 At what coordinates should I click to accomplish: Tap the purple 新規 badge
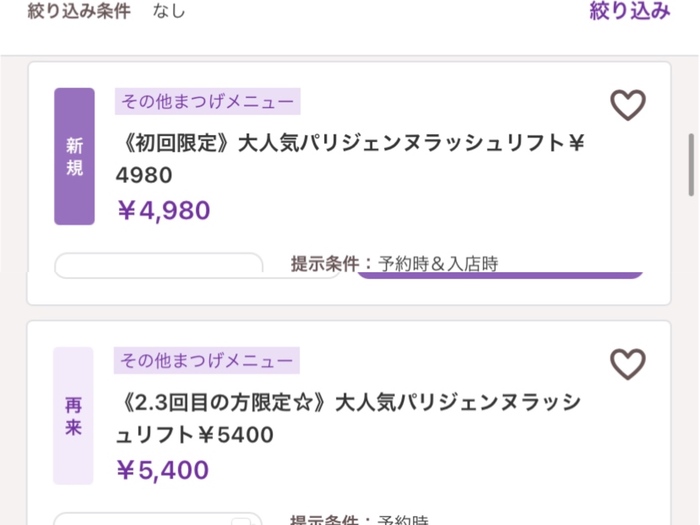tap(75, 156)
